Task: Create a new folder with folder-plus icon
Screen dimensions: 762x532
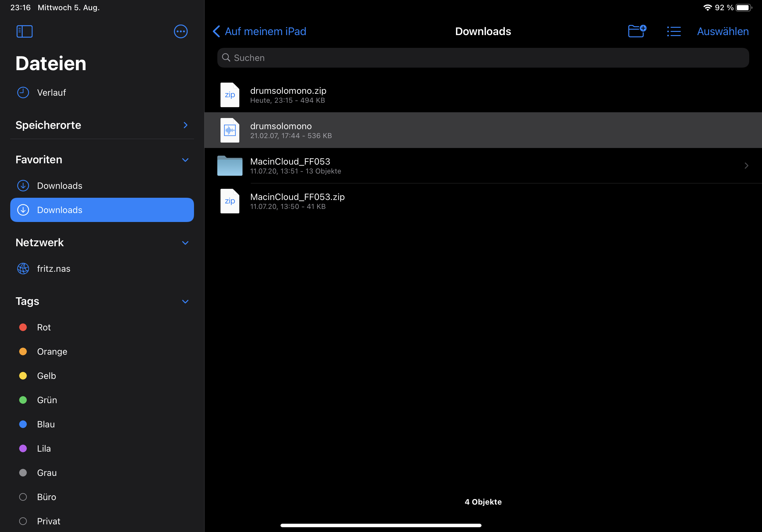Action: (x=637, y=32)
